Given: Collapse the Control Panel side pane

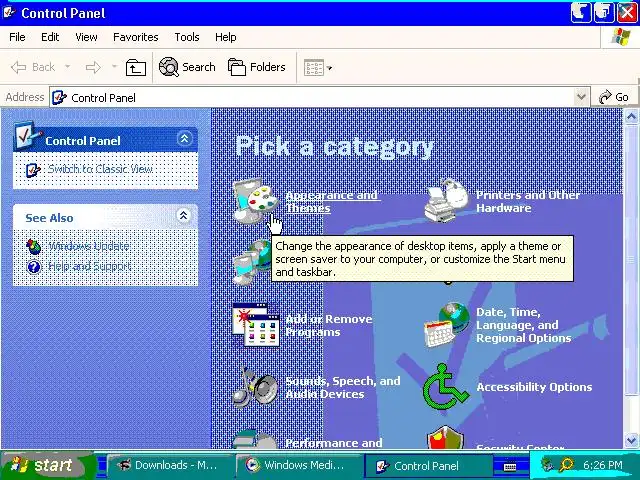Looking at the screenshot, I should pyautogui.click(x=184, y=139).
